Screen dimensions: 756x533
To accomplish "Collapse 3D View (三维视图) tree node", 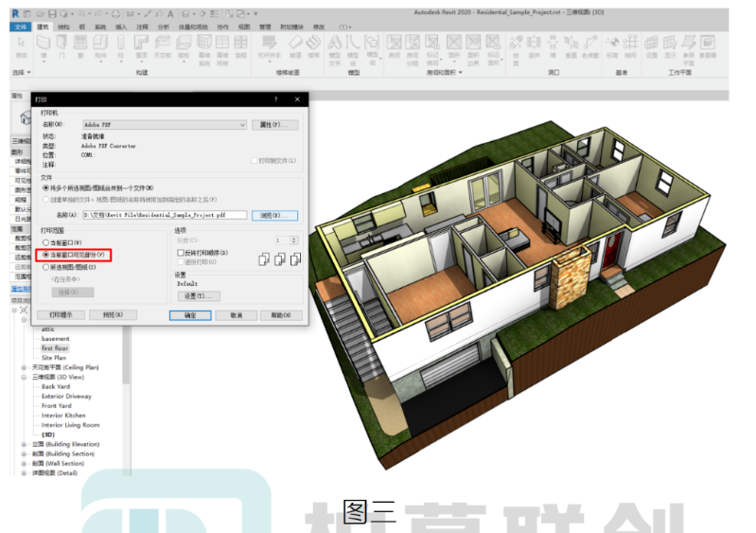I will point(24,377).
